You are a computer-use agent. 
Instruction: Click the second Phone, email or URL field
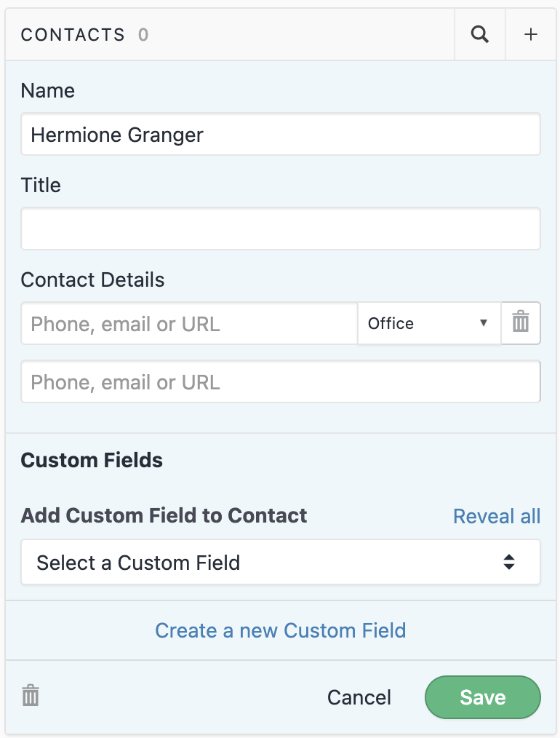point(281,382)
